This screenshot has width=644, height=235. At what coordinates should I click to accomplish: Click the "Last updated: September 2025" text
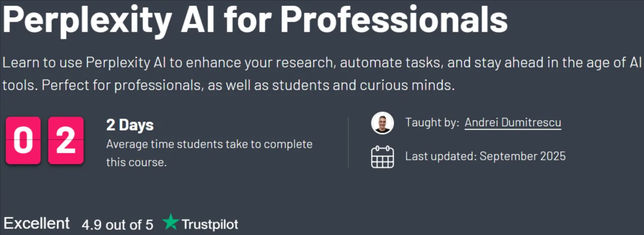click(x=486, y=156)
